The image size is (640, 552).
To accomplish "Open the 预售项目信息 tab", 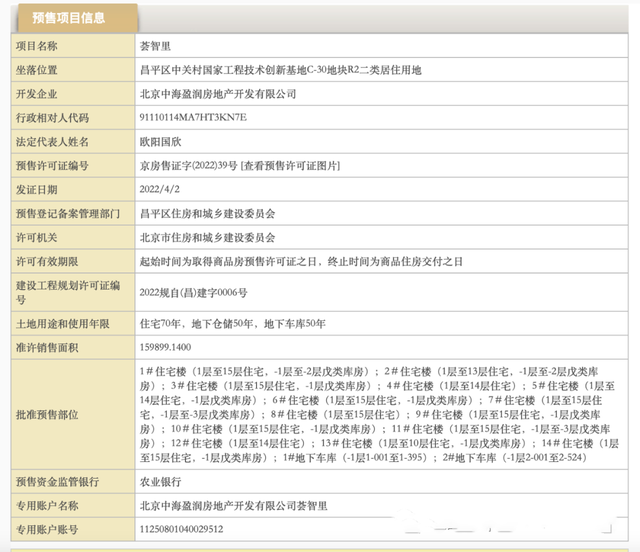I will click(x=77, y=18).
